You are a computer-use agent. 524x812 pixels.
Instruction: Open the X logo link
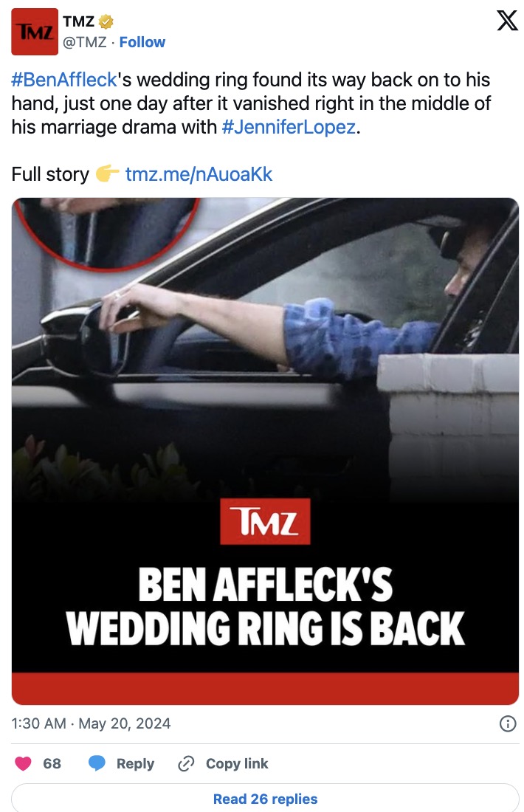coord(507,21)
